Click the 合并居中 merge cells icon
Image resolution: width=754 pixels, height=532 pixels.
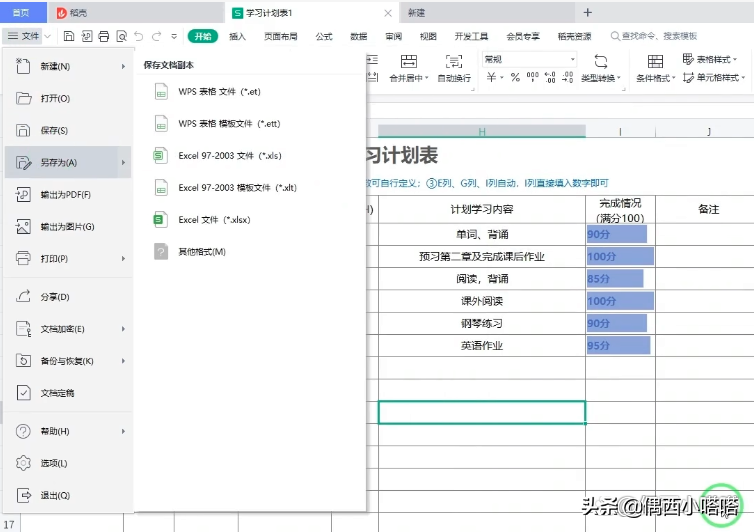coord(409,61)
